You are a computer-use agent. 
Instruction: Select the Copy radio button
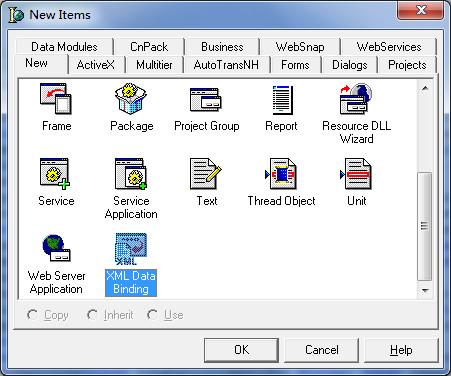tap(32, 315)
